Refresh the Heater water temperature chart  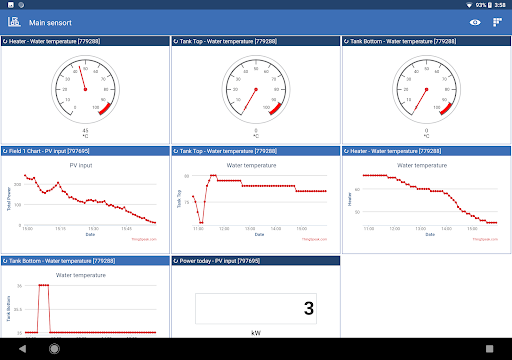[346, 151]
